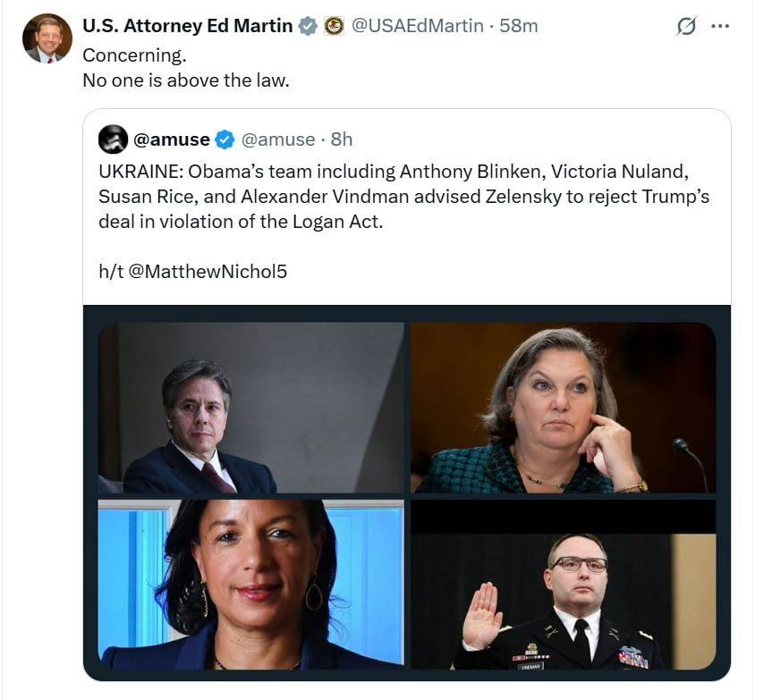764x700 pixels.
Task: Open the Grok explain icon on the post
Action: click(686, 27)
